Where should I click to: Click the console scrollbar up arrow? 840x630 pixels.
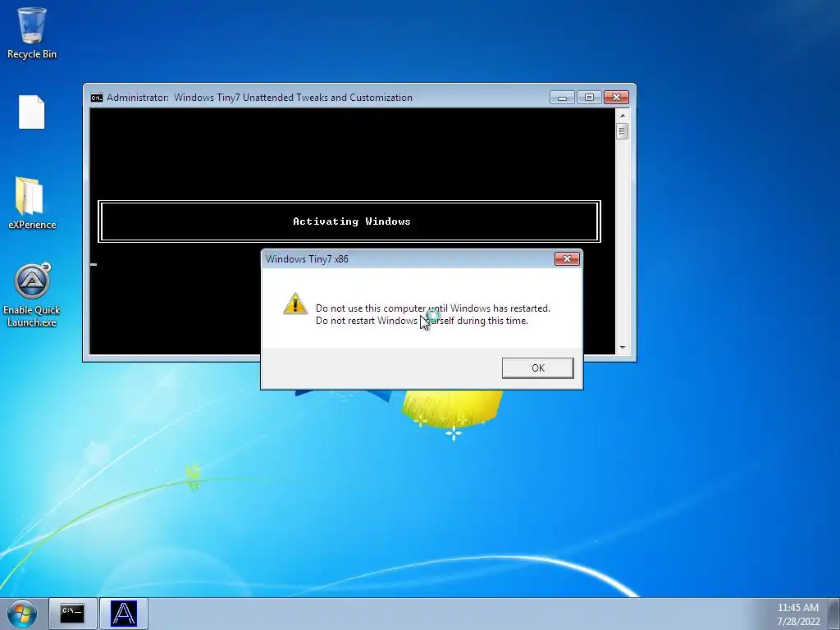622,115
